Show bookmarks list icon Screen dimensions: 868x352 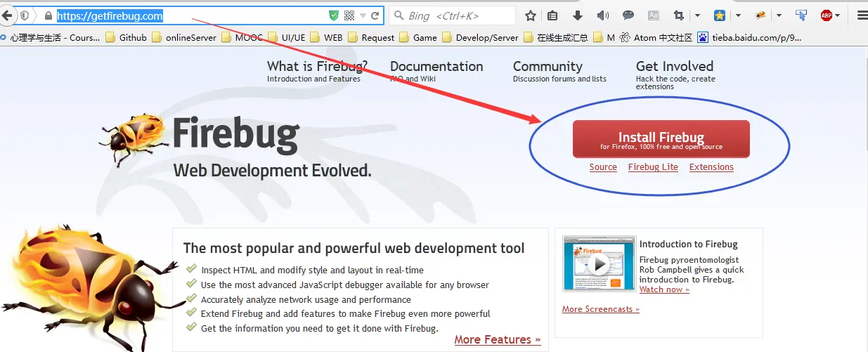pos(553,15)
